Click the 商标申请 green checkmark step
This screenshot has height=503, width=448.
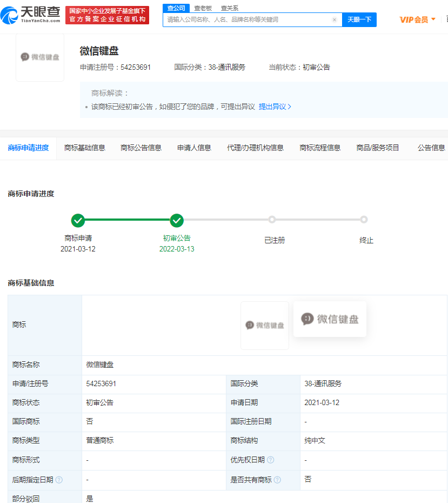click(78, 220)
